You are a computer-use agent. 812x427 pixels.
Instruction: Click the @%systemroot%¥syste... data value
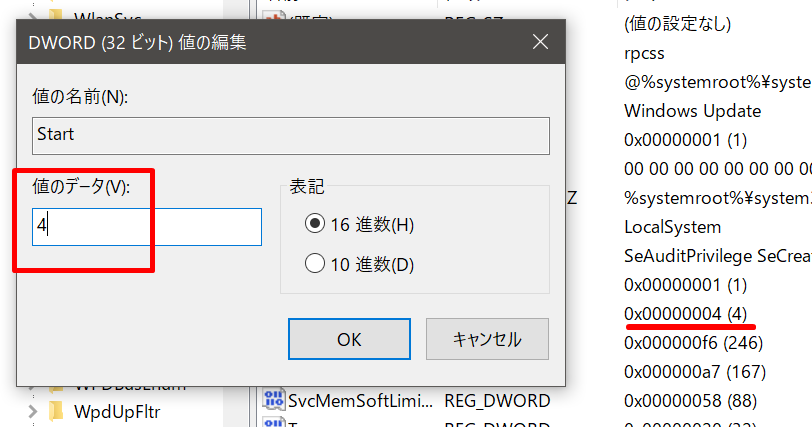(x=718, y=82)
